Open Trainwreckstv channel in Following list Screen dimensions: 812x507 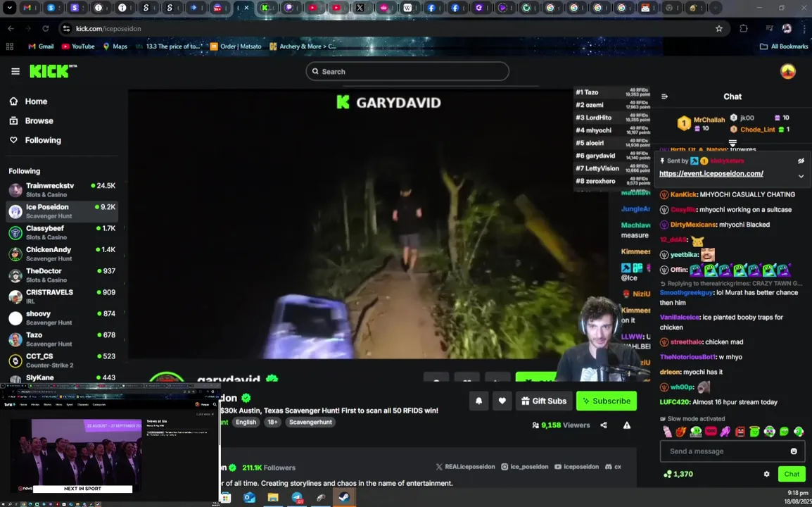(x=62, y=189)
